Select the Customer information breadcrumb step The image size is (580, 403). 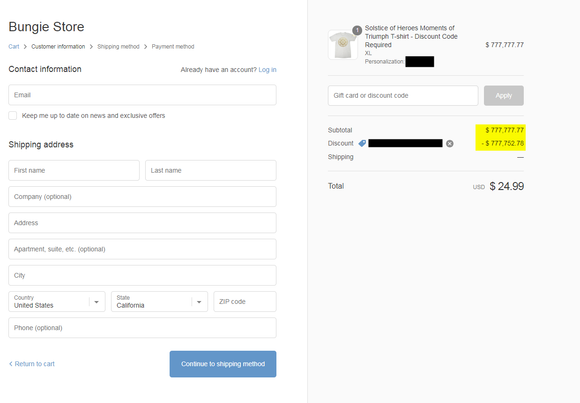[58, 47]
